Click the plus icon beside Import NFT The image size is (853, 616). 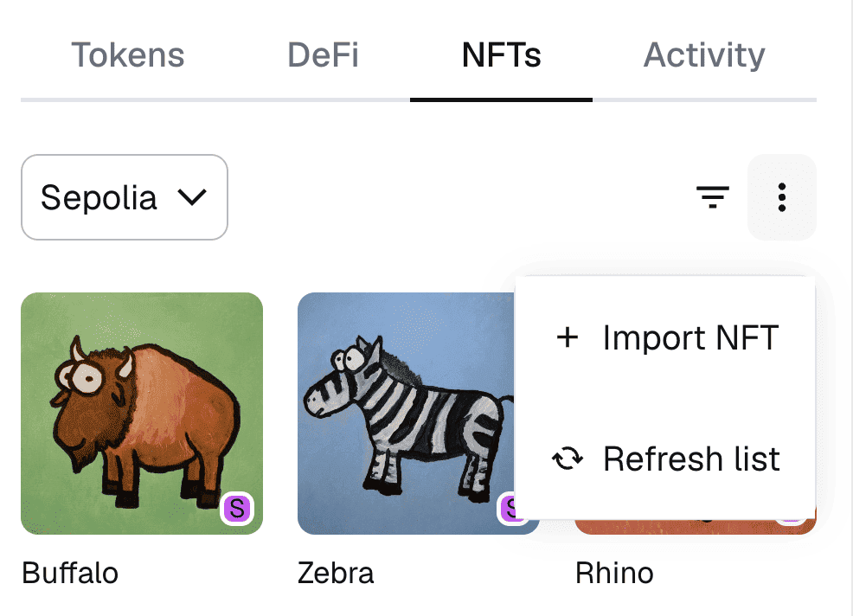(567, 337)
